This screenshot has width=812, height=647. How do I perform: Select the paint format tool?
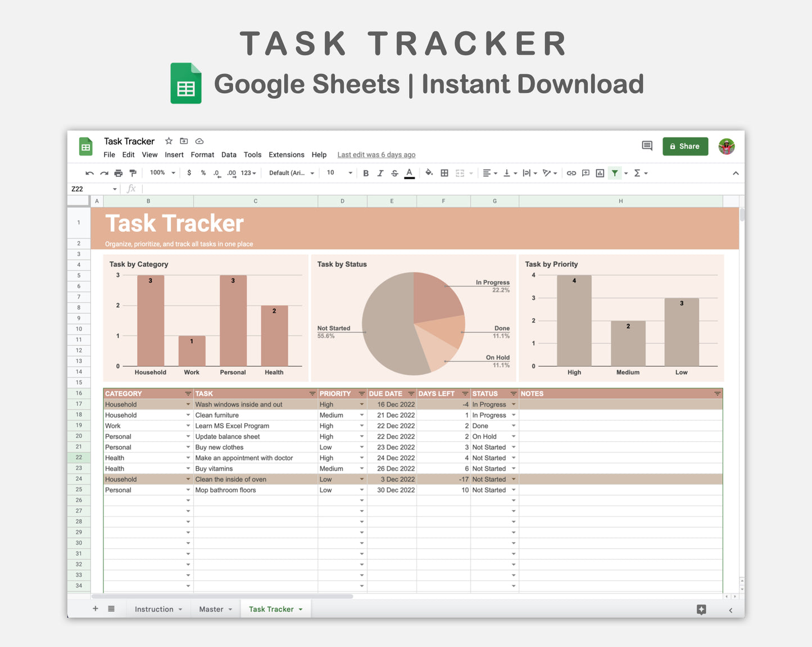click(133, 173)
